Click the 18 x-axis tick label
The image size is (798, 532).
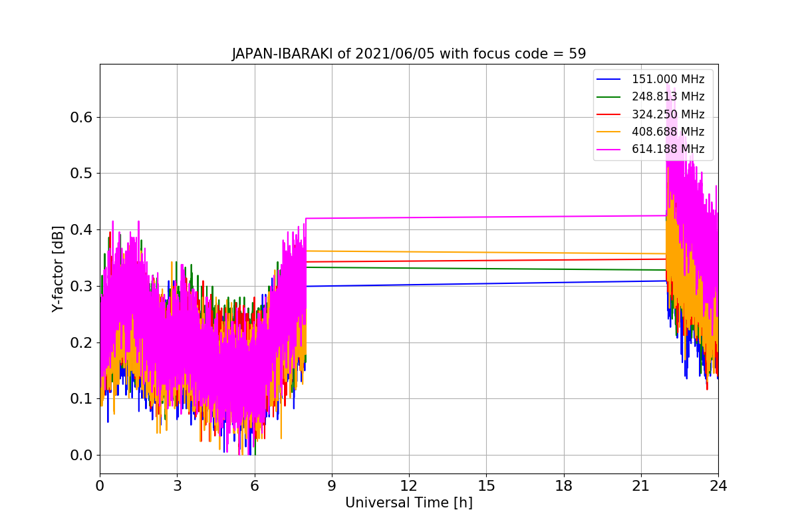point(563,486)
